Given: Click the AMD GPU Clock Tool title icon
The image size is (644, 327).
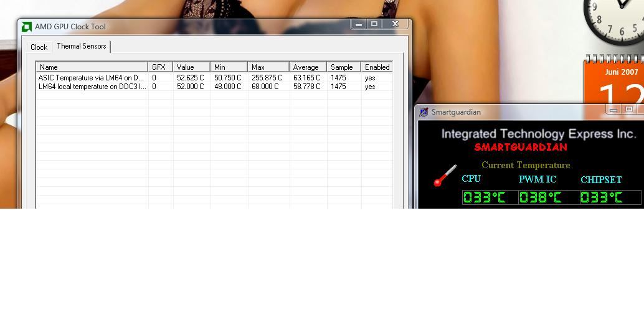Looking at the screenshot, I should [27, 27].
